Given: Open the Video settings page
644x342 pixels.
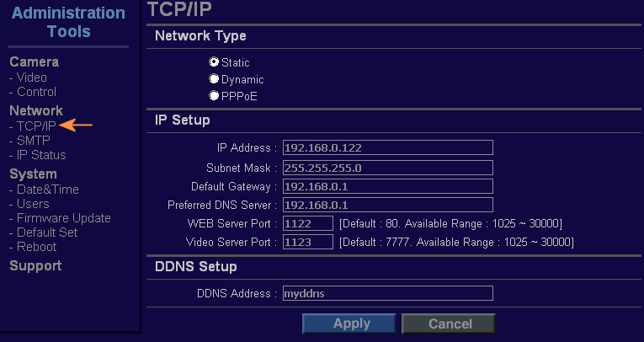Looking at the screenshot, I should tap(32, 77).
